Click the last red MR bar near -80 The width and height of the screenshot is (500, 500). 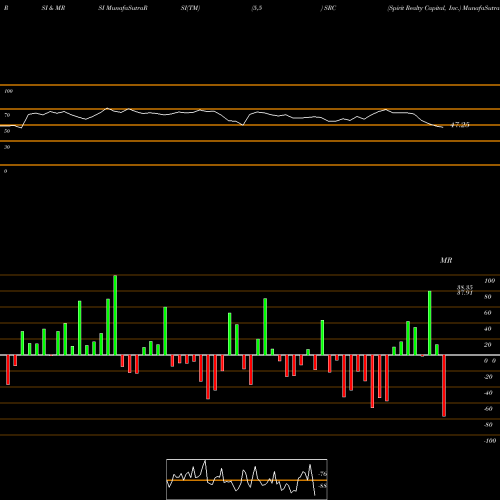click(x=444, y=386)
